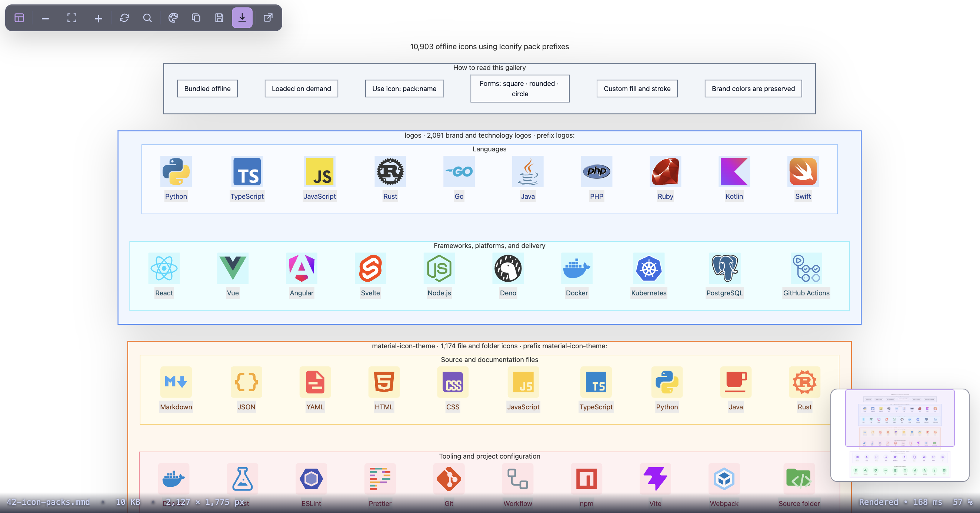This screenshot has width=980, height=513.
Task: Zoom out with the minus toolbar icon
Action: click(45, 18)
